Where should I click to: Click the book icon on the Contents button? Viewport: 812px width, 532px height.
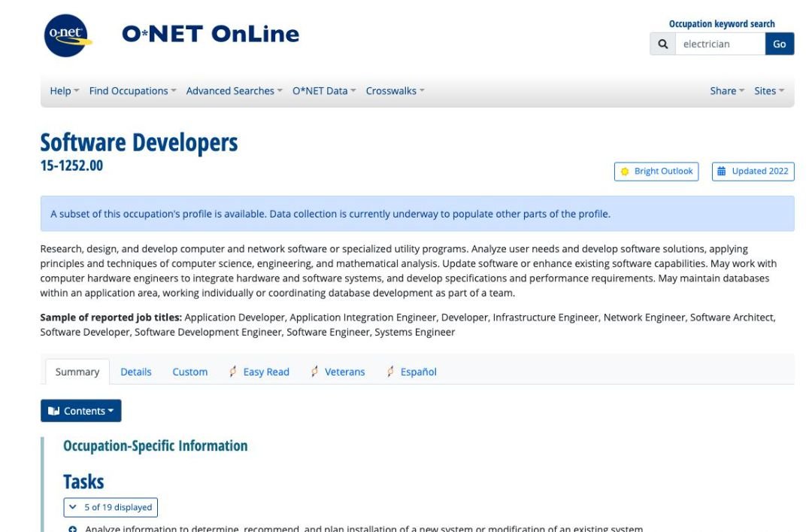click(x=54, y=411)
